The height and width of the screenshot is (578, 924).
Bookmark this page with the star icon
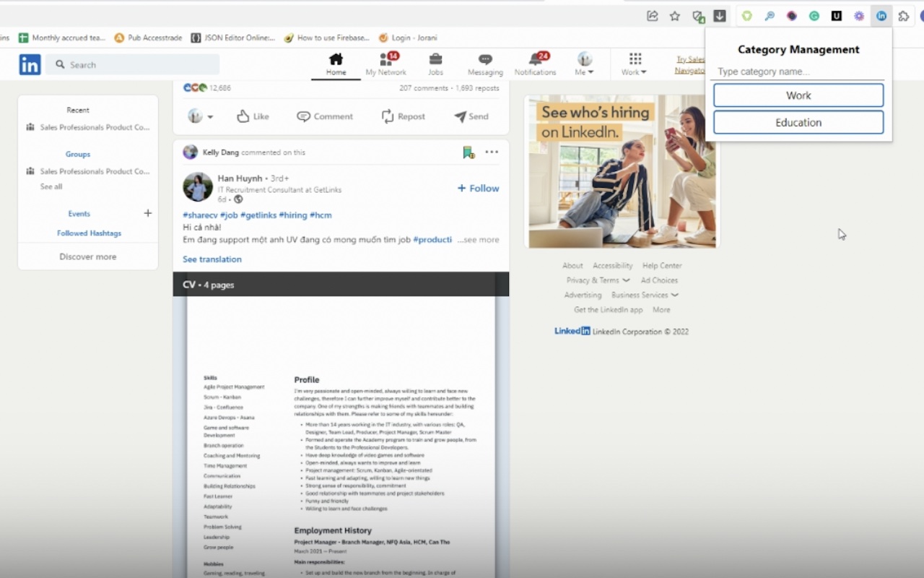675,16
